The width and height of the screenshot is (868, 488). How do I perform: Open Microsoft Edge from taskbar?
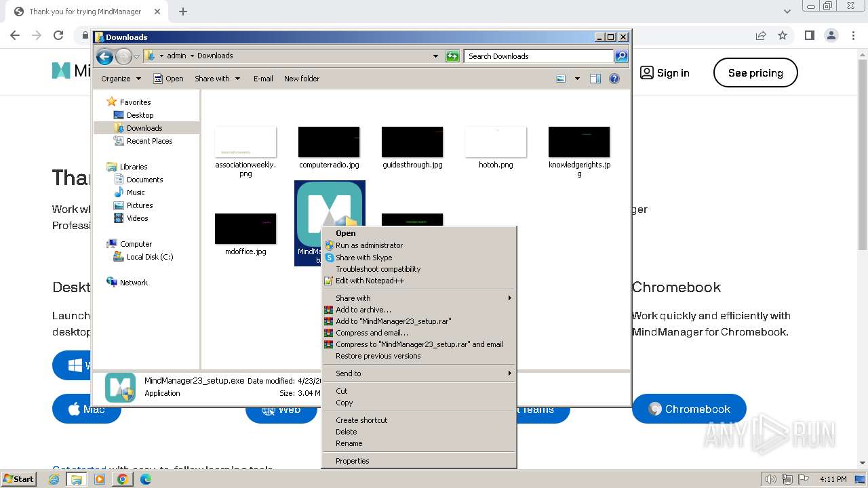point(145,479)
